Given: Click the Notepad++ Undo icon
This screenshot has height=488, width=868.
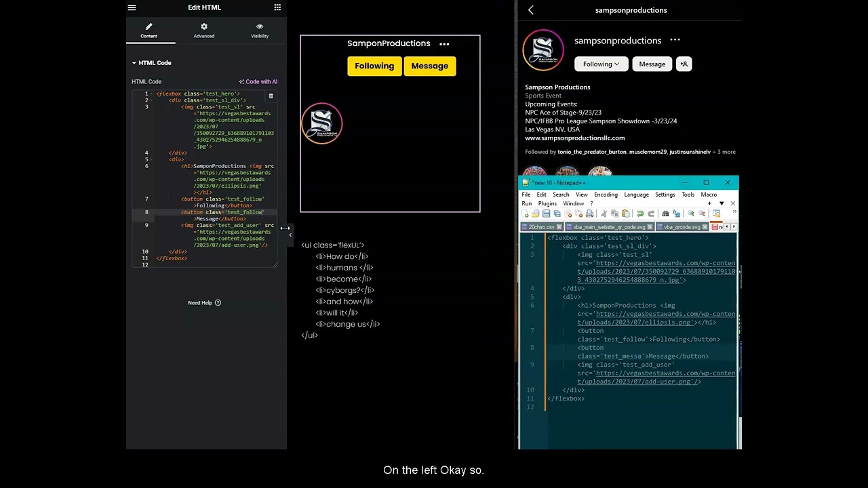Looking at the screenshot, I should (640, 213).
